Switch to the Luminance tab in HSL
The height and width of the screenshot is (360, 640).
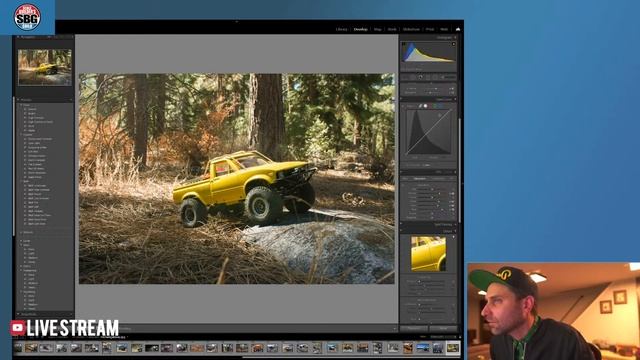[x=439, y=178]
